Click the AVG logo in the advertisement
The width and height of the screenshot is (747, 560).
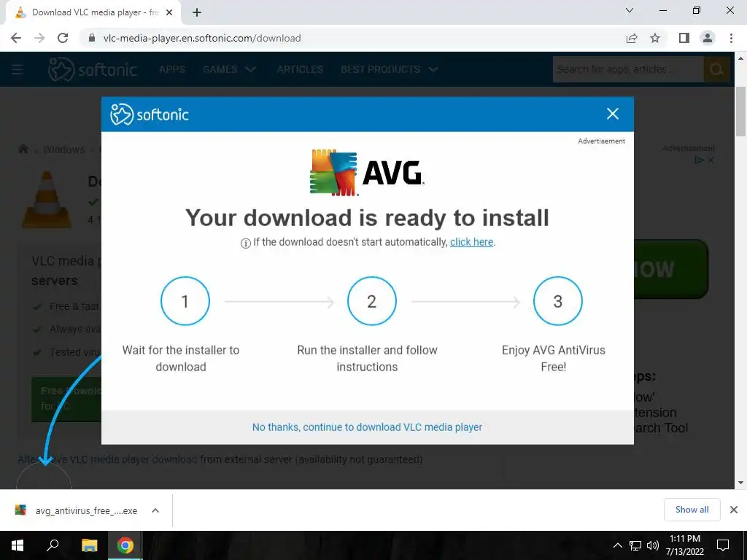[x=366, y=173]
